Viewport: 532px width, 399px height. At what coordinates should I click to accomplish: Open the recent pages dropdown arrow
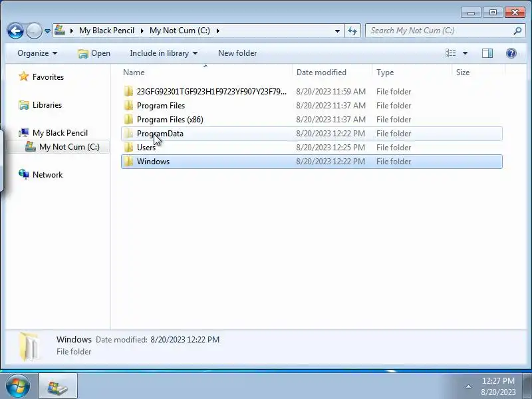pyautogui.click(x=47, y=31)
